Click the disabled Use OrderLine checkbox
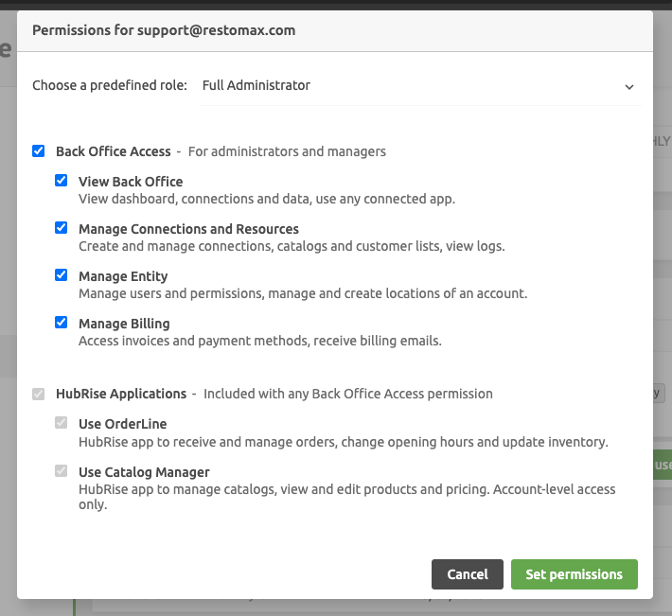 (62, 423)
